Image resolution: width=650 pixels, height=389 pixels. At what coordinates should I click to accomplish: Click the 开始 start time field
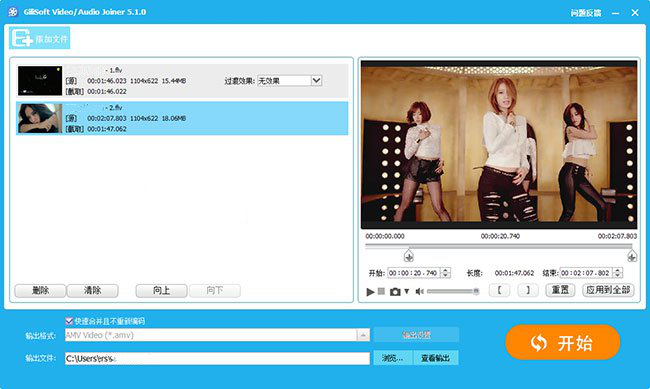pyautogui.click(x=413, y=273)
